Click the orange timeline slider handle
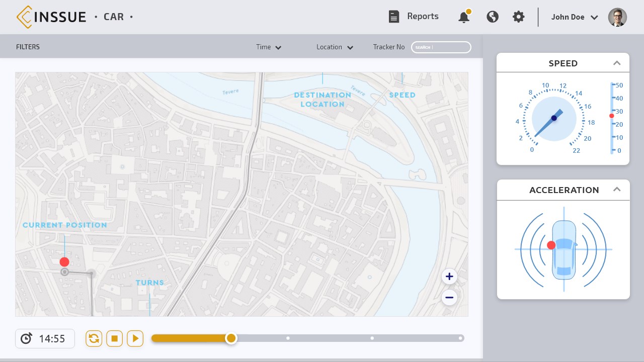 coord(231,338)
